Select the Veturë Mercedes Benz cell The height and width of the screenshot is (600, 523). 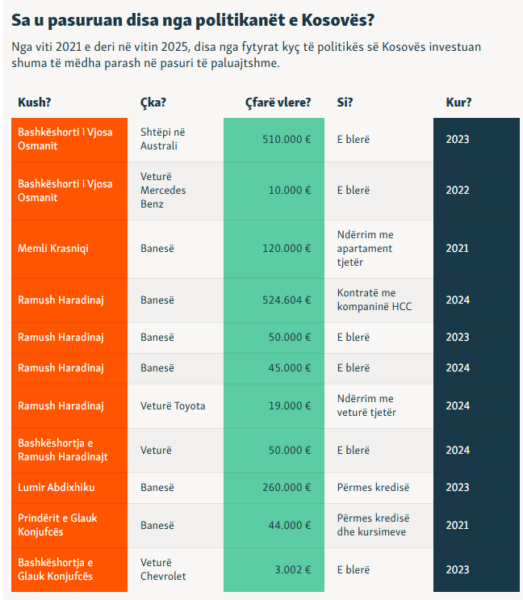[x=176, y=191]
